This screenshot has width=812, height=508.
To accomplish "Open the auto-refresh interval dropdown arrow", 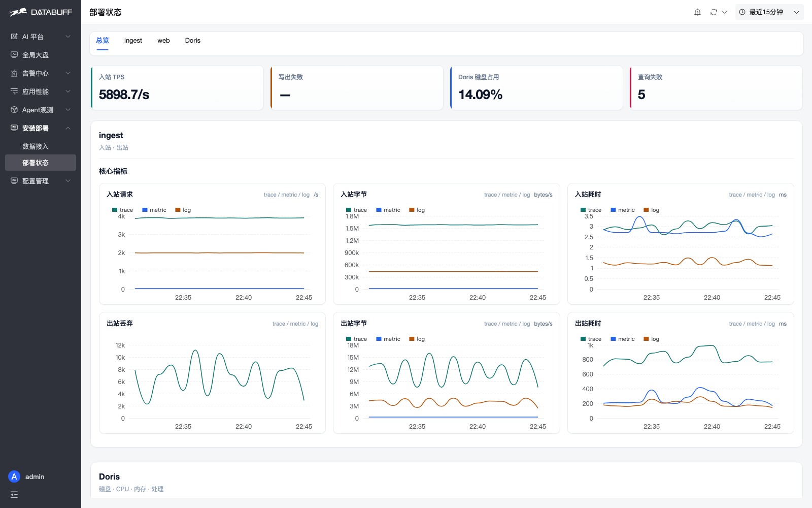I will pos(725,12).
